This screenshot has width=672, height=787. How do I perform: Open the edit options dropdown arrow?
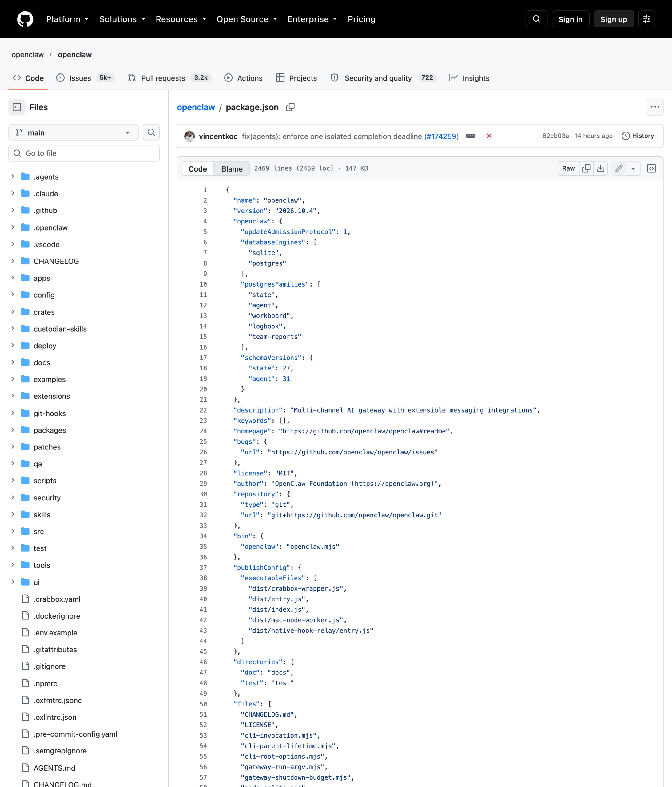[x=633, y=168]
